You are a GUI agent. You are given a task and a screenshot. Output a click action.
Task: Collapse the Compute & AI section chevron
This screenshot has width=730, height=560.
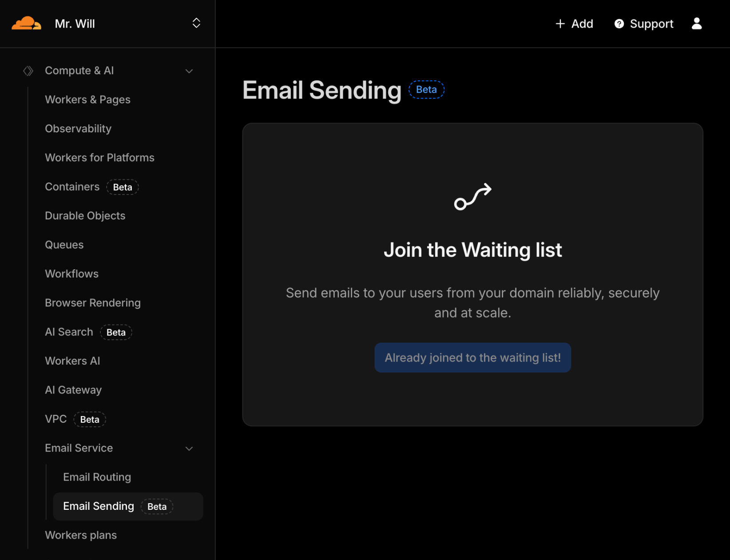pyautogui.click(x=189, y=71)
